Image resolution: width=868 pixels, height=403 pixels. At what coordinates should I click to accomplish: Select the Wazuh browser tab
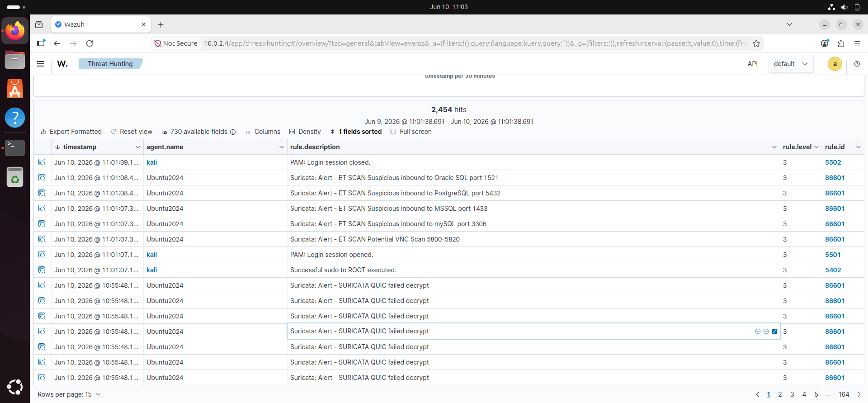101,24
